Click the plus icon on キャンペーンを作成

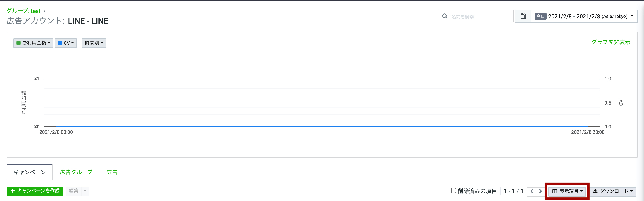coord(13,191)
